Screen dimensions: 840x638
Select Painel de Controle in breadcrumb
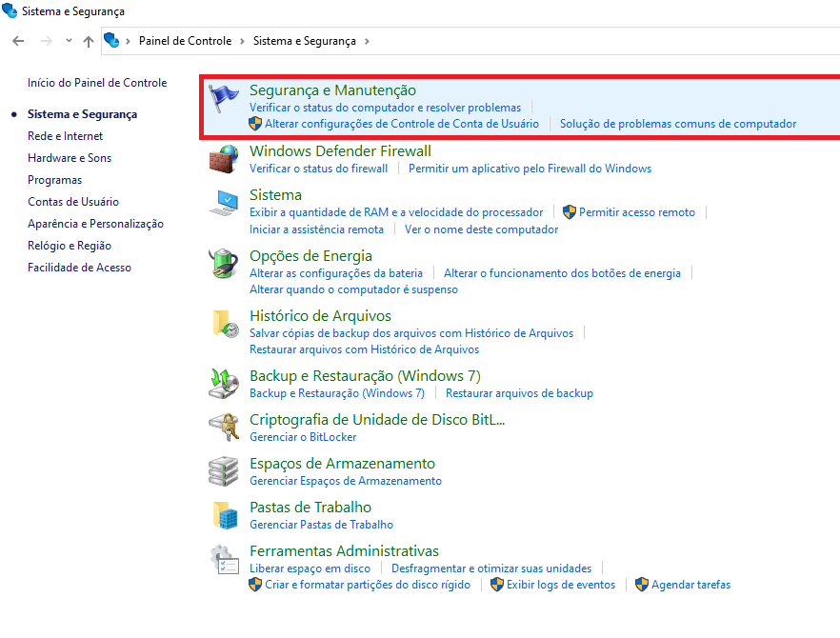point(186,41)
